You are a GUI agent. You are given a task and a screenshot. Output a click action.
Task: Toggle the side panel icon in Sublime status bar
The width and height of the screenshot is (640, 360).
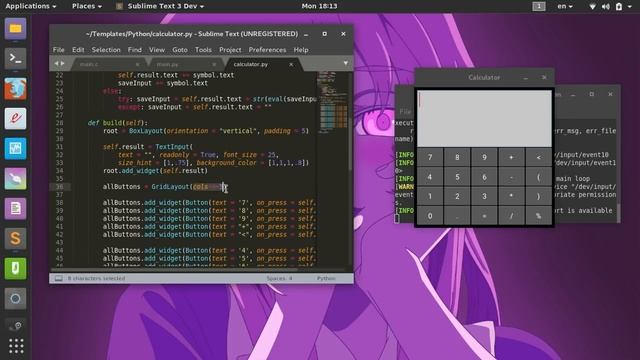tap(59, 278)
